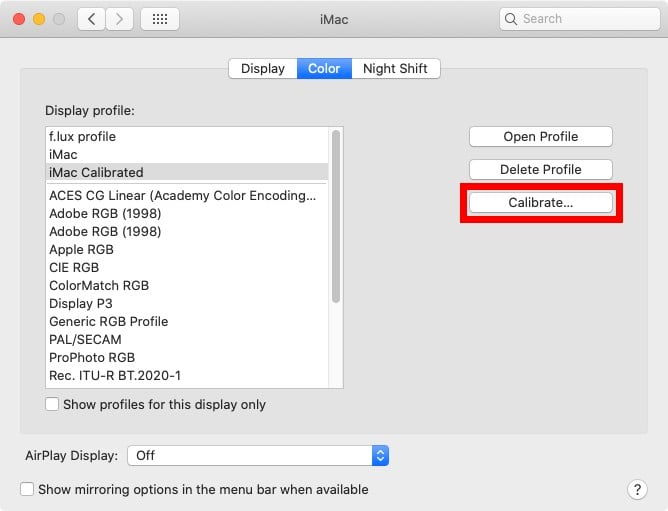Select the Color tab
This screenshot has height=511, width=668.
tap(324, 69)
